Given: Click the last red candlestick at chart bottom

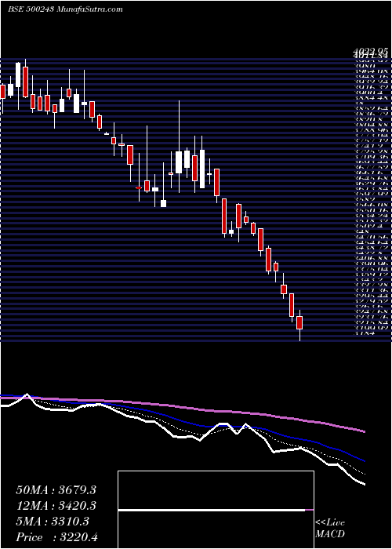Looking at the screenshot, I should [299, 322].
